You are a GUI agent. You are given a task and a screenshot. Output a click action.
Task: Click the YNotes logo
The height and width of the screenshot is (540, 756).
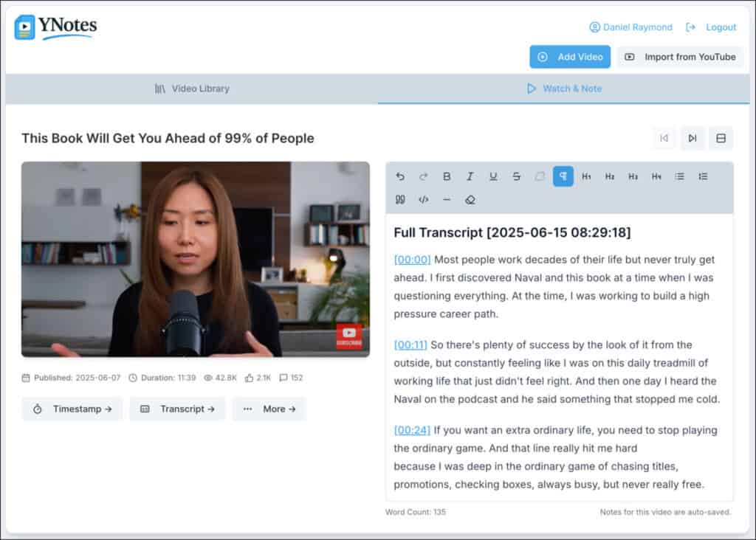tap(55, 27)
